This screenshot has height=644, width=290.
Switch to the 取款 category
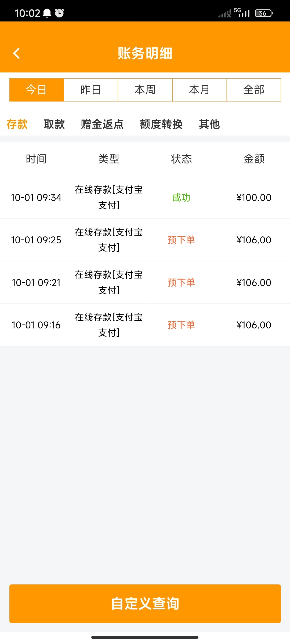[54, 124]
